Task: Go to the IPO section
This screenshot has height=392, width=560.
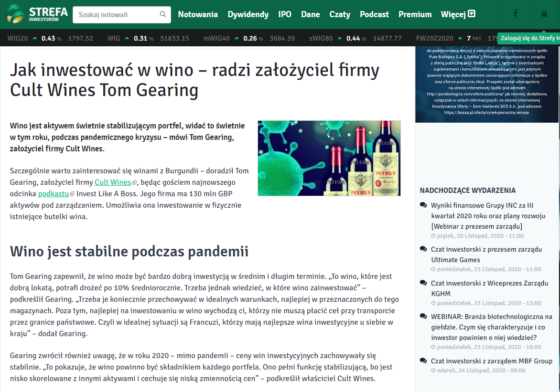Action: click(x=285, y=14)
